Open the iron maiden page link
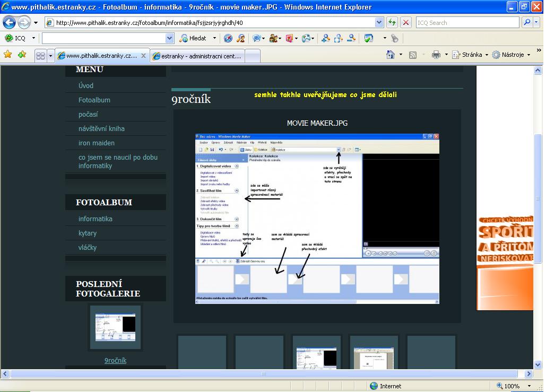546x392 pixels. pos(97,143)
